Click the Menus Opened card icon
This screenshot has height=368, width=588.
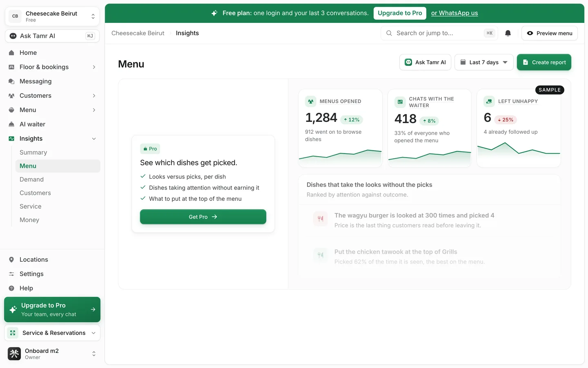[x=311, y=101]
